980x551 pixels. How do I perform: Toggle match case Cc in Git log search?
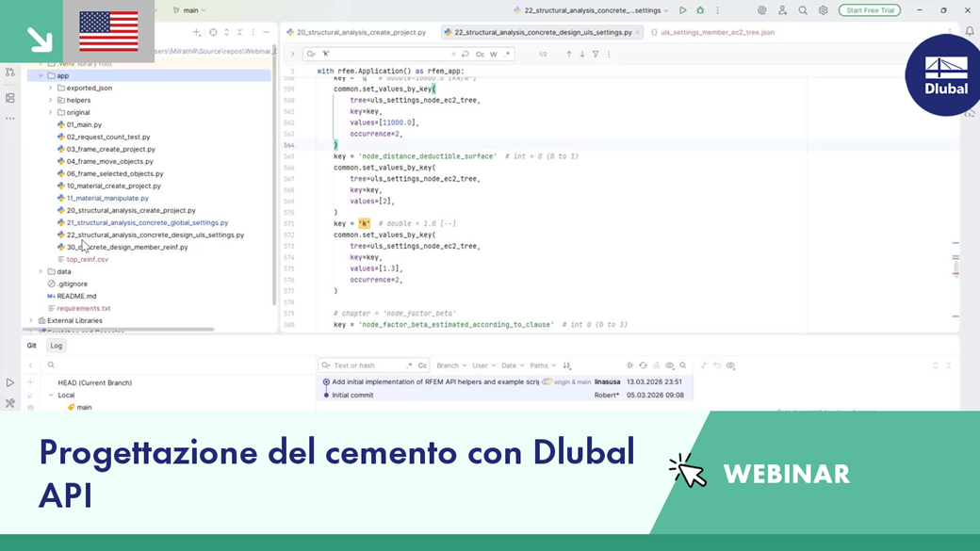pyautogui.click(x=422, y=365)
